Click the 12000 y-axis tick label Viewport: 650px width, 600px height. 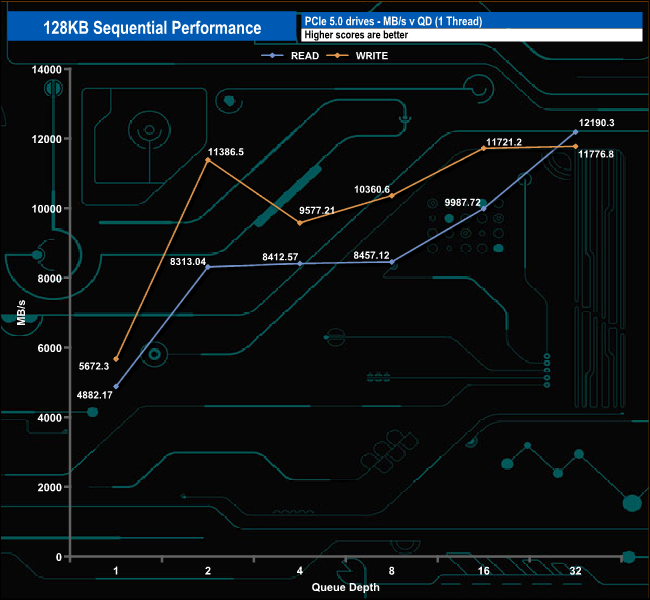pos(46,139)
